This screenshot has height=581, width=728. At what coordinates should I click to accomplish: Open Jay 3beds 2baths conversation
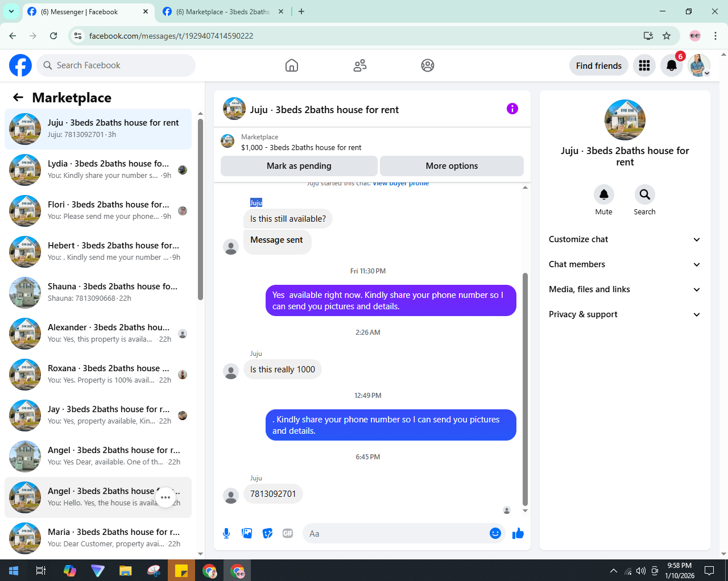click(x=98, y=416)
